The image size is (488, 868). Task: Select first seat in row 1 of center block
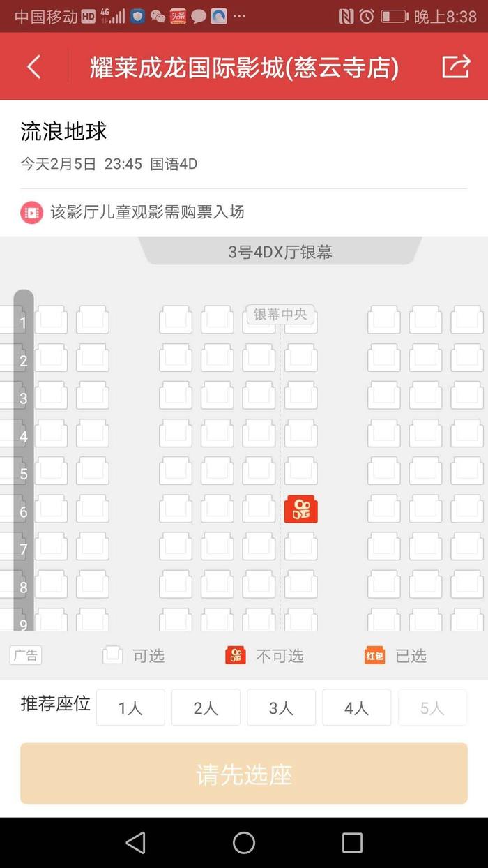pos(176,320)
